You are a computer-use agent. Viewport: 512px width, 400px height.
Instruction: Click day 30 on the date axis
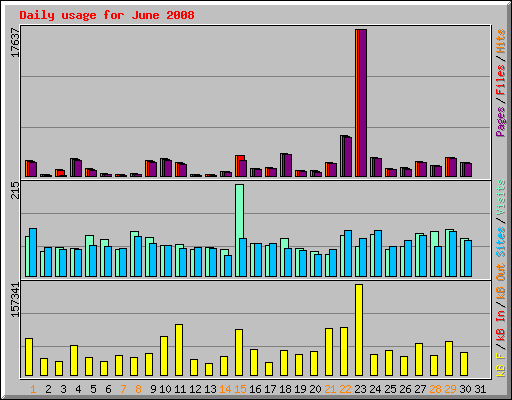[x=465, y=389]
